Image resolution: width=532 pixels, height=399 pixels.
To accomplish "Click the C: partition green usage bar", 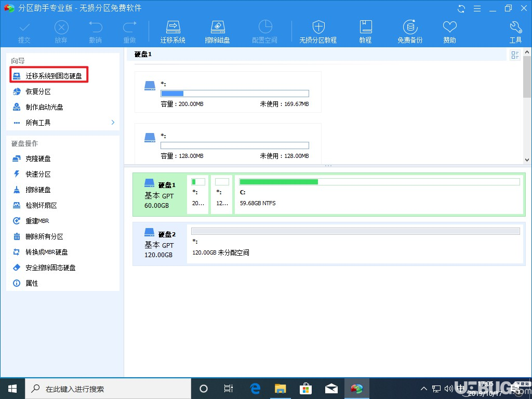I will tap(380, 182).
